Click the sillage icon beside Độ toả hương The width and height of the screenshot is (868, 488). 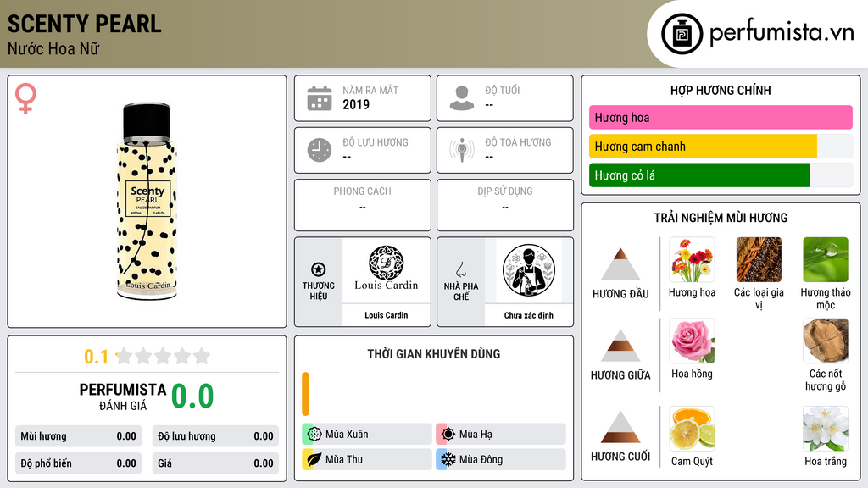point(462,150)
